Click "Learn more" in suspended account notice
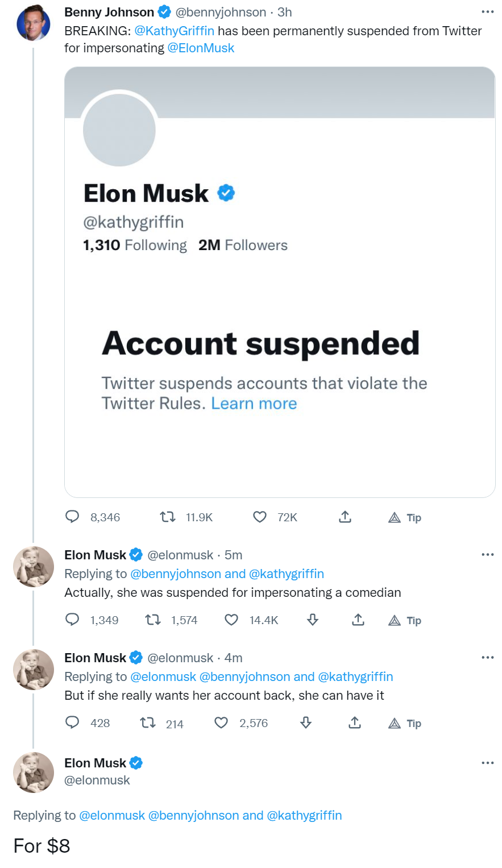The image size is (502, 868). click(x=254, y=403)
